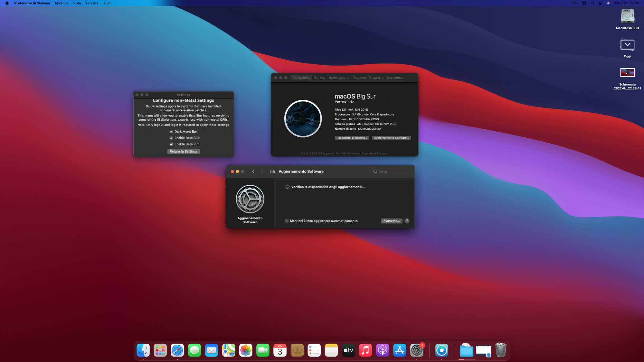Enable Mantieni il Mac aggiornato automaticamente
This screenshot has width=644, height=362.
coord(287,221)
